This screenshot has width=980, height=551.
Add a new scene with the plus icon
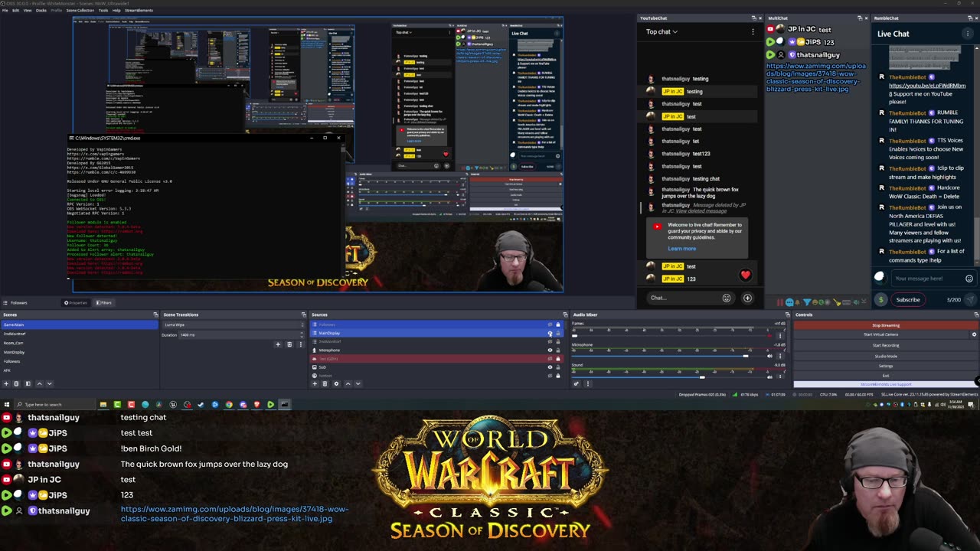[x=6, y=383]
